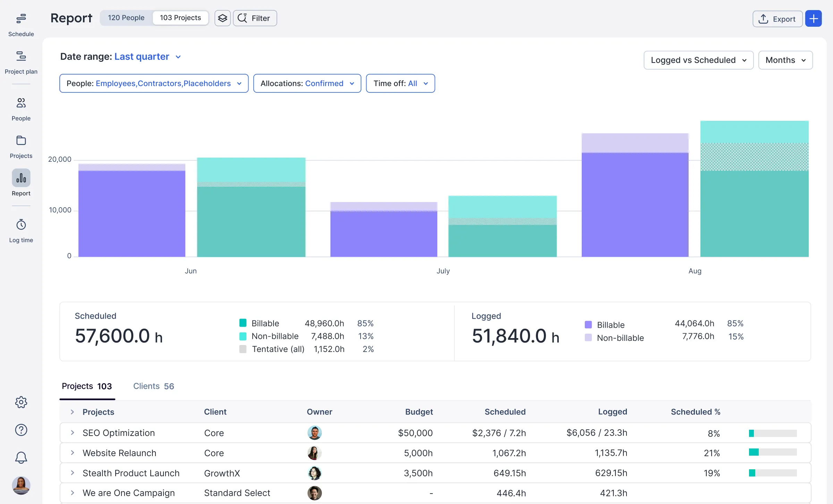The width and height of the screenshot is (833, 504).
Task: Open the People section
Action: 21,107
